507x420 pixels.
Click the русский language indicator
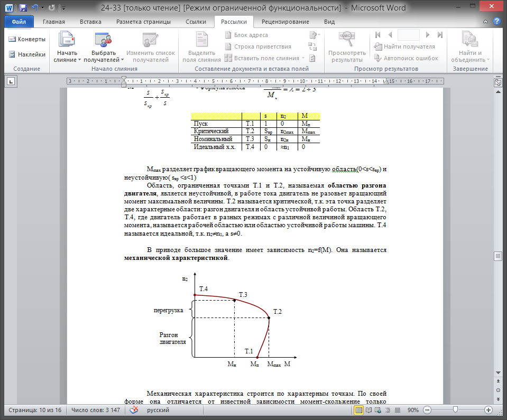point(158,410)
